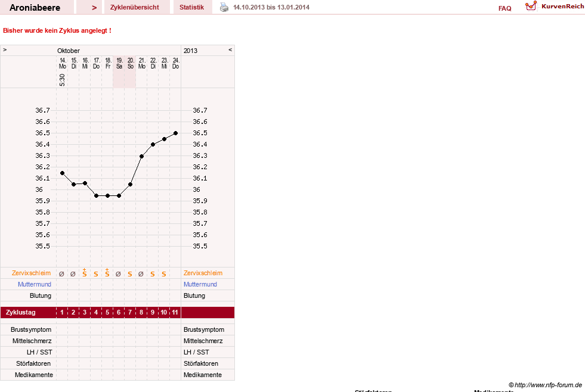Switch to the Statistik tab
This screenshot has height=392, width=585.
coord(192,7)
